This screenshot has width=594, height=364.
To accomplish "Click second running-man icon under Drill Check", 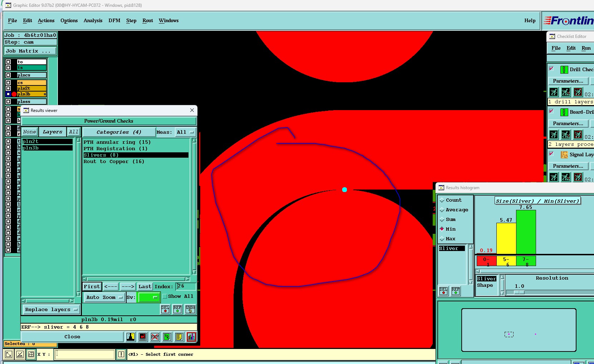I will coord(566,92).
